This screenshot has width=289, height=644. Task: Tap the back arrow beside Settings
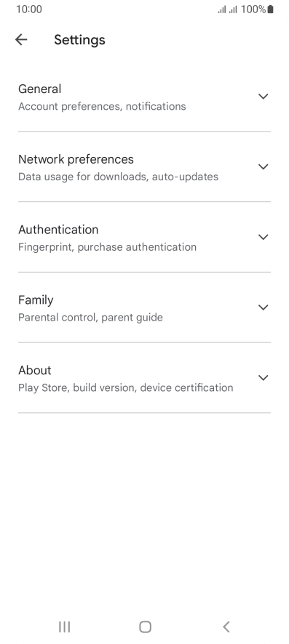(x=21, y=39)
